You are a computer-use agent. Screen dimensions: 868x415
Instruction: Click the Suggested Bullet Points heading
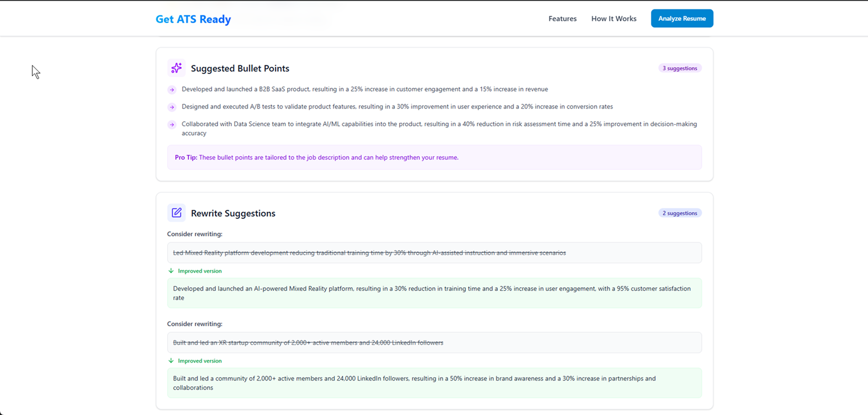[x=240, y=68]
